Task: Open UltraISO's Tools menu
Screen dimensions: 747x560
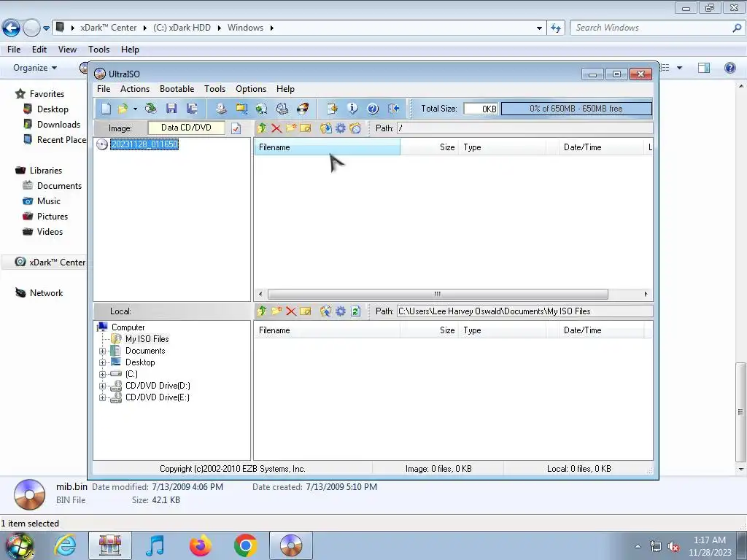Action: point(215,89)
